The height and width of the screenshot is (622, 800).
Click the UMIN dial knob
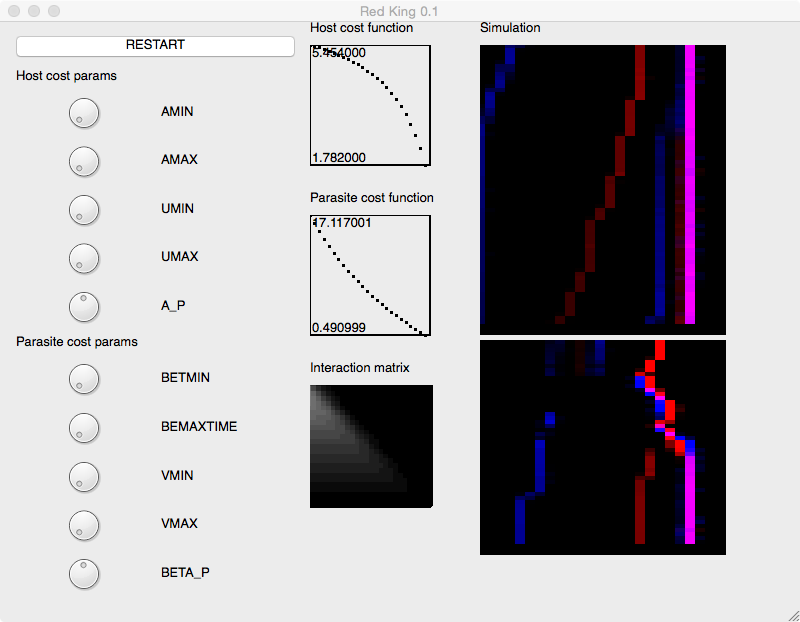(84, 209)
